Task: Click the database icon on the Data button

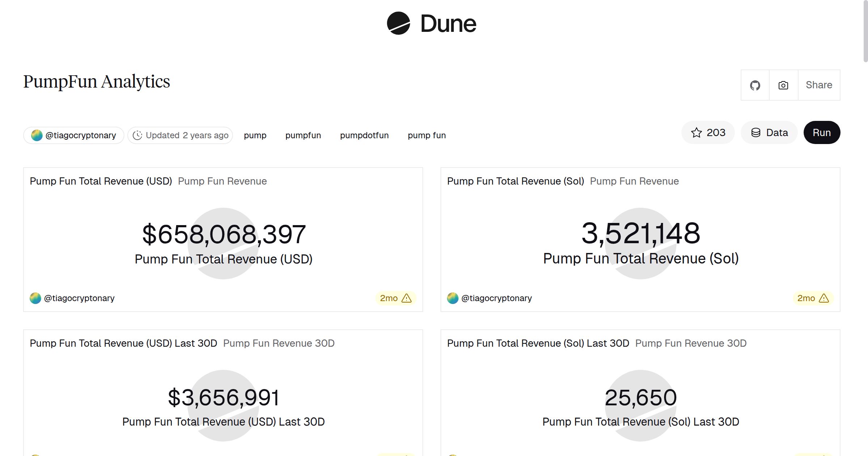Action: pos(756,132)
